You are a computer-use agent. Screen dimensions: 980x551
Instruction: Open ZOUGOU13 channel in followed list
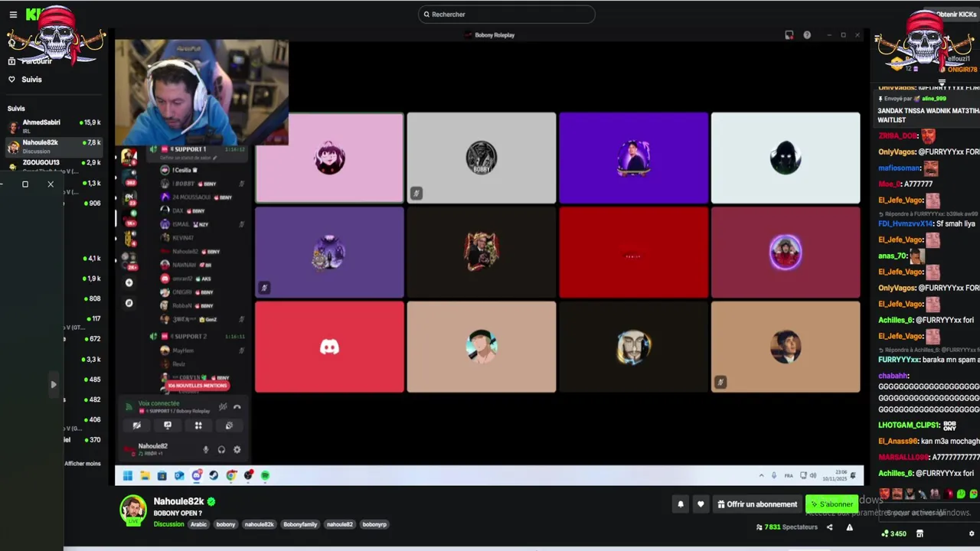tap(54, 164)
